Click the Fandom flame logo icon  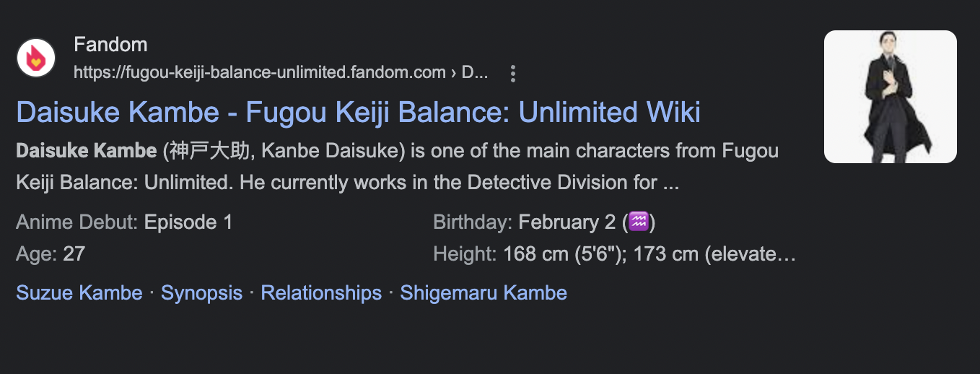[x=35, y=58]
